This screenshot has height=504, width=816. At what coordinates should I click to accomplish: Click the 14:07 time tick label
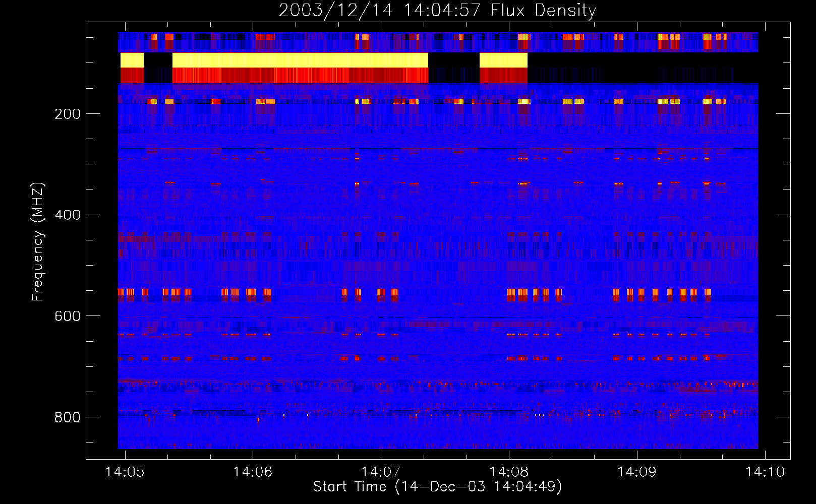(381, 472)
